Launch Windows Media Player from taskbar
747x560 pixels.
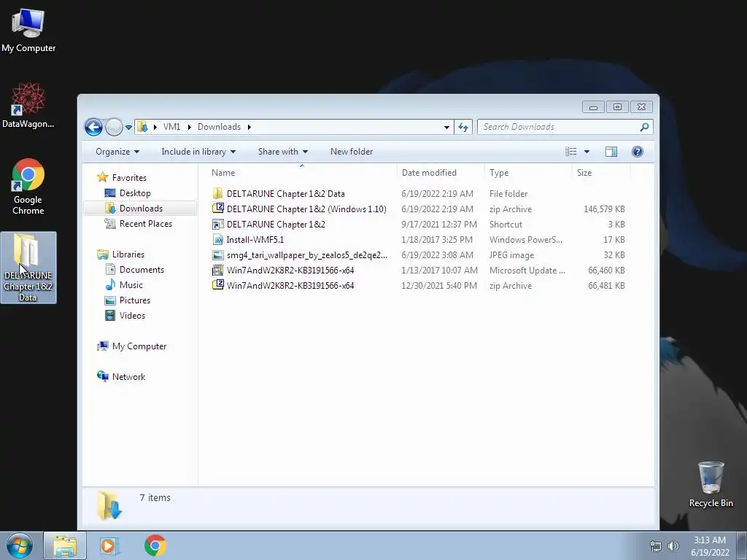[x=108, y=545]
